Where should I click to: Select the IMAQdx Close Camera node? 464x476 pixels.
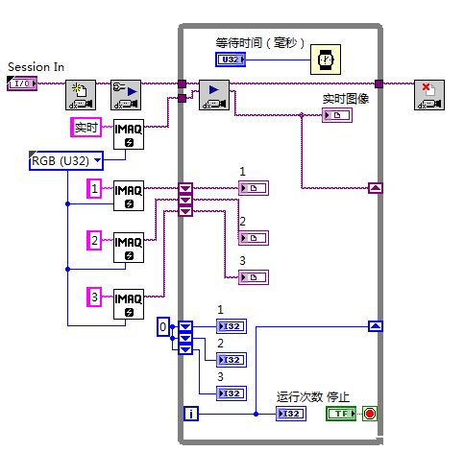pyautogui.click(x=429, y=95)
